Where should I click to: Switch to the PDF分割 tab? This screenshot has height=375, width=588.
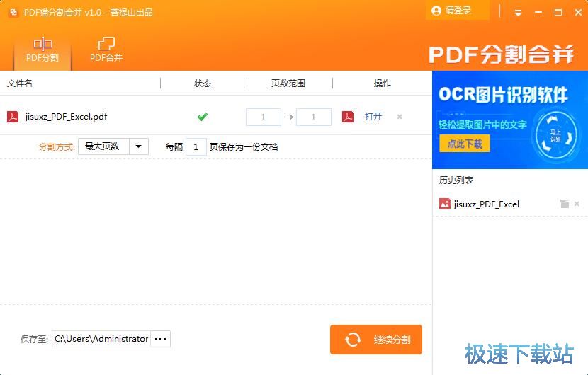click(x=43, y=50)
